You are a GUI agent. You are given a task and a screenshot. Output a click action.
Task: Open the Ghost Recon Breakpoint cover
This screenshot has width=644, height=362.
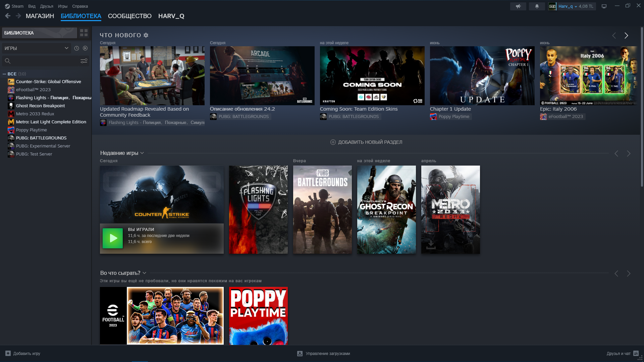point(386,209)
